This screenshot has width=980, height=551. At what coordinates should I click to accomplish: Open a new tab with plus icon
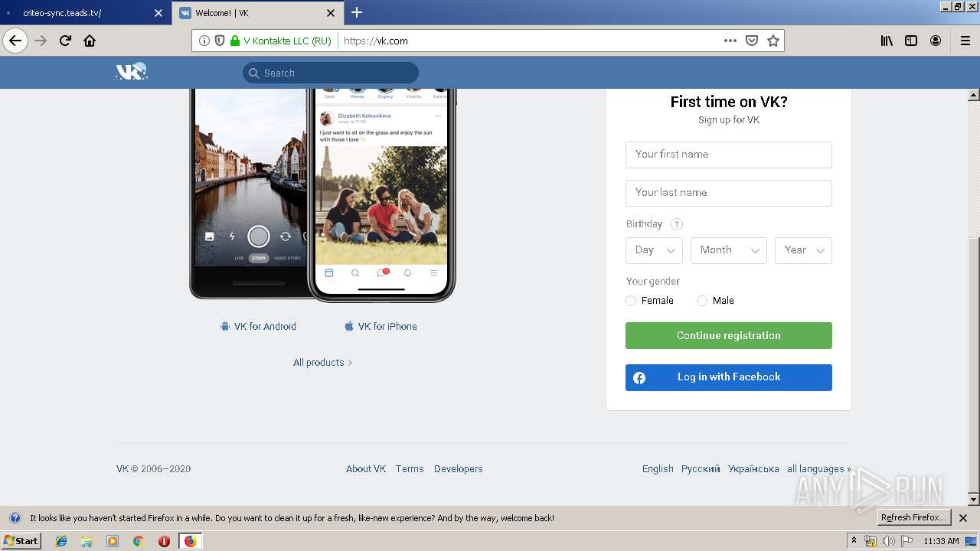(357, 12)
